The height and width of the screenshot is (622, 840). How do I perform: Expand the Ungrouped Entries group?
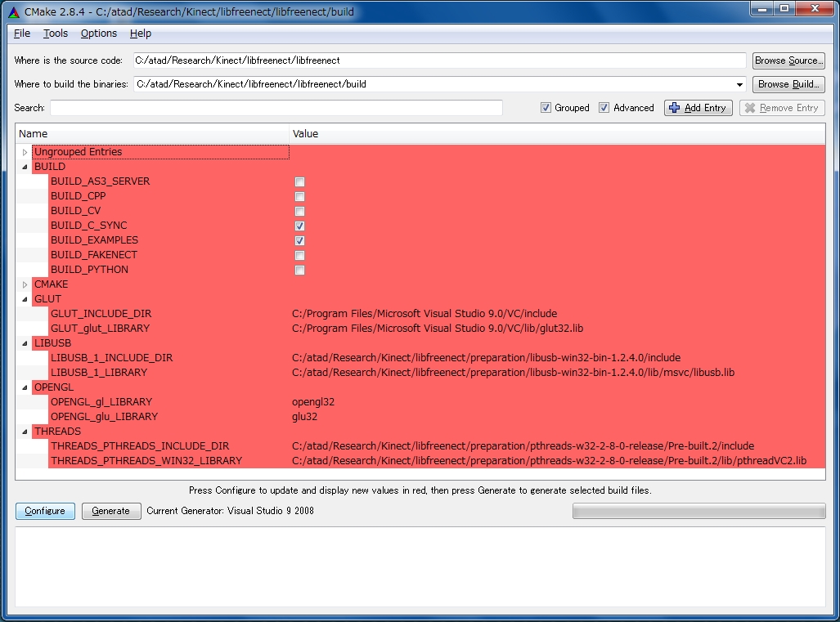[x=25, y=152]
